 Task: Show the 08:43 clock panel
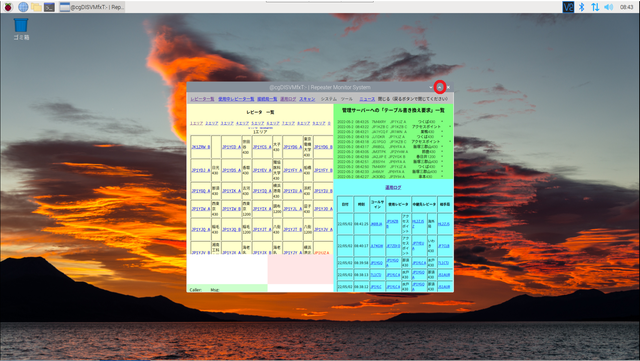click(x=627, y=7)
